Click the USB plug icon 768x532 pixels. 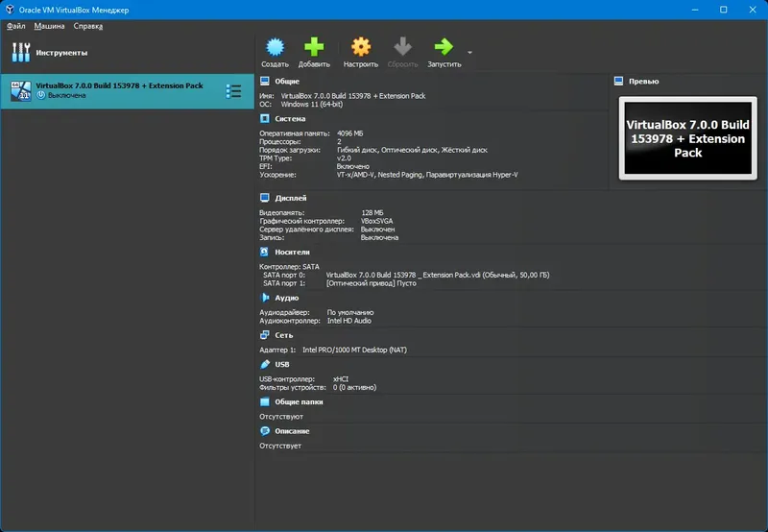tap(265, 364)
